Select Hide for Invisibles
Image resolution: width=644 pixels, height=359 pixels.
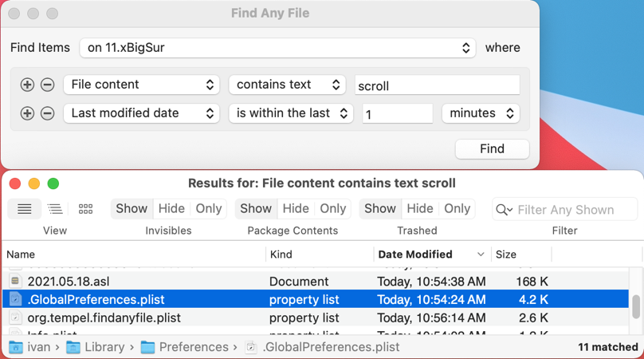(x=171, y=208)
